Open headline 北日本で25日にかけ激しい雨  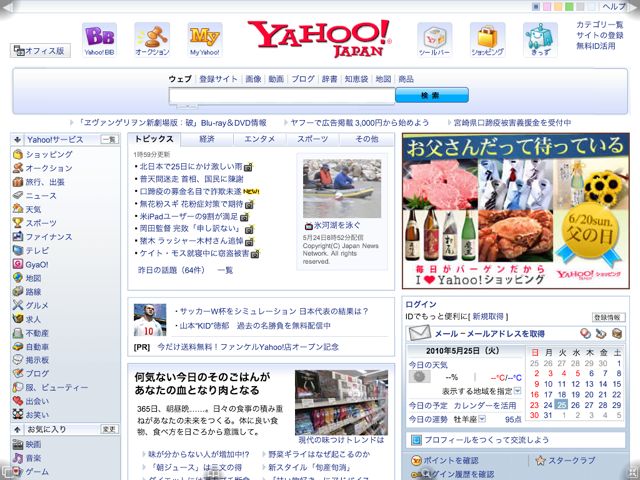[191, 167]
